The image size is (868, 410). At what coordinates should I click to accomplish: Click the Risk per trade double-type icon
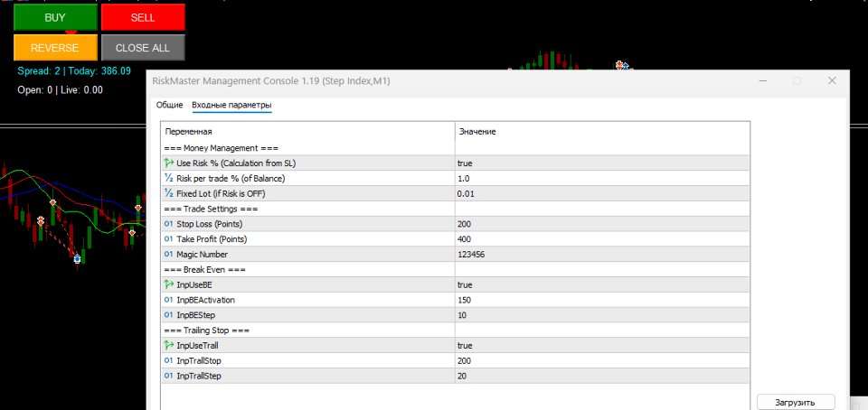169,179
